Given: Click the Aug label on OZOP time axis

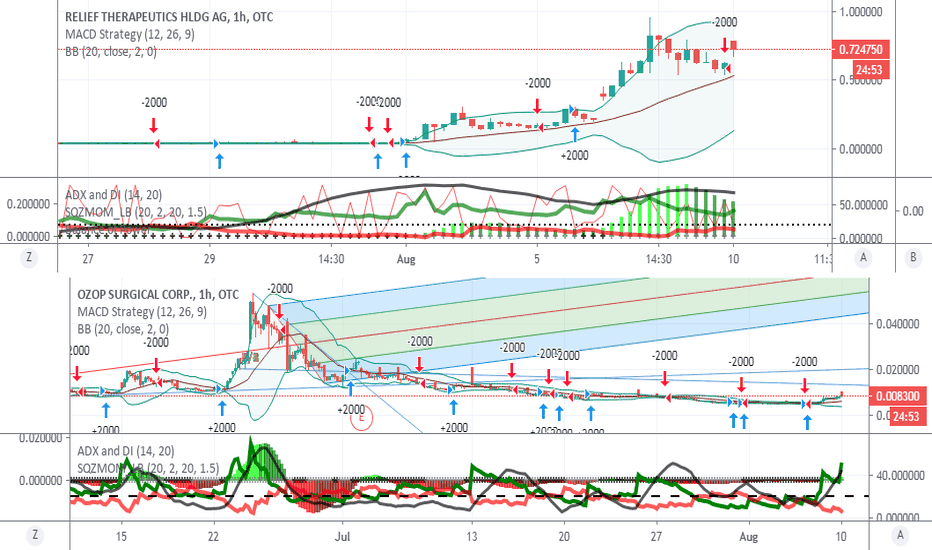Looking at the screenshot, I should [x=748, y=536].
